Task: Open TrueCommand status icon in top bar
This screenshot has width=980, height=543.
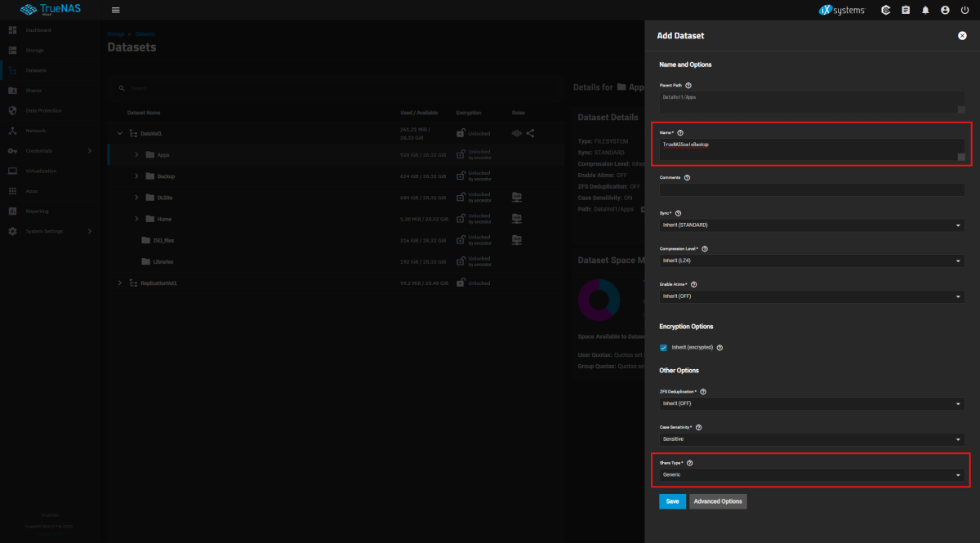Action: point(886,10)
